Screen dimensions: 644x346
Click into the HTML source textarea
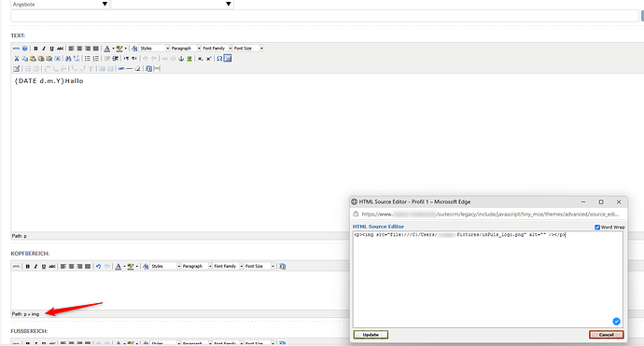488,279
